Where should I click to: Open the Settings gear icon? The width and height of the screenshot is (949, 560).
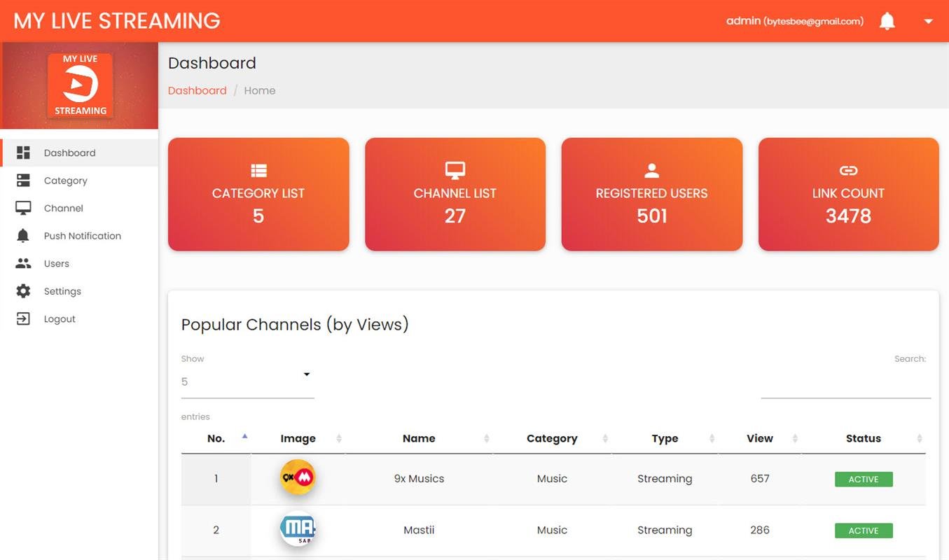(24, 290)
